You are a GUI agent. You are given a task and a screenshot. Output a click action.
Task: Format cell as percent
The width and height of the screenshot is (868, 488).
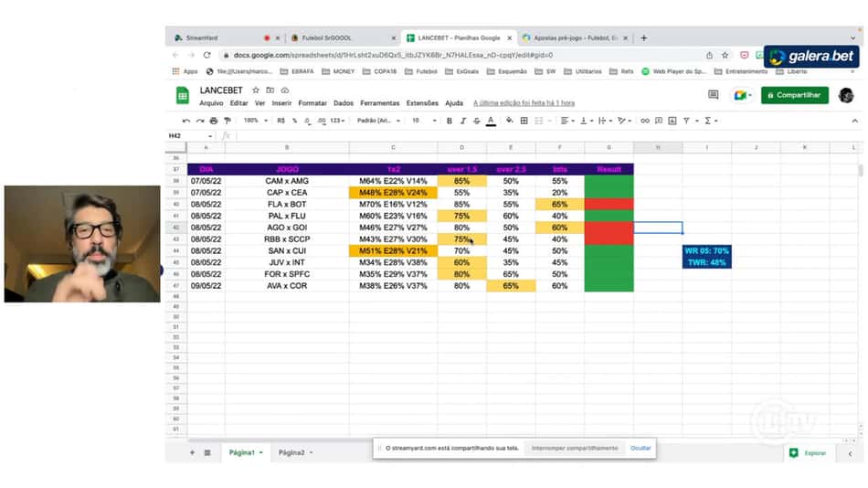(294, 121)
